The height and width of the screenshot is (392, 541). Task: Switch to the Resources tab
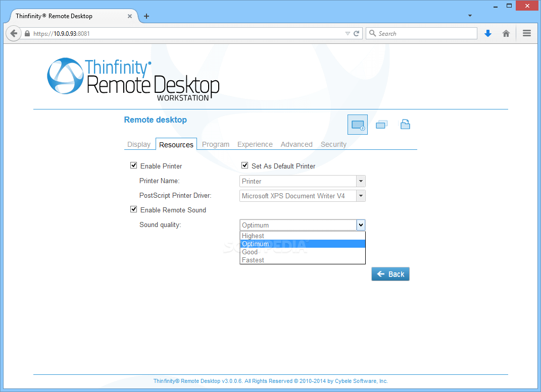click(176, 145)
